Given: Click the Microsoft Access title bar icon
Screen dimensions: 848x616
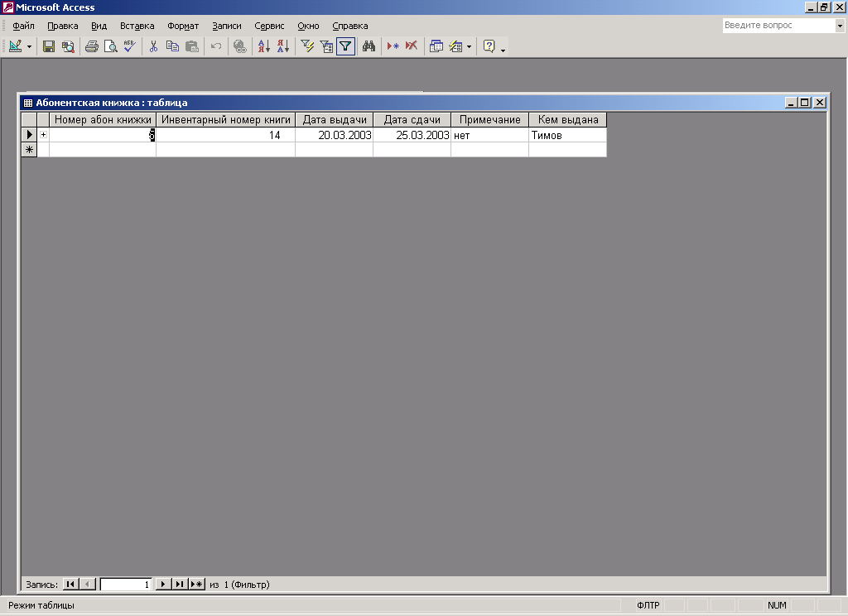Looking at the screenshot, I should (x=7, y=7).
